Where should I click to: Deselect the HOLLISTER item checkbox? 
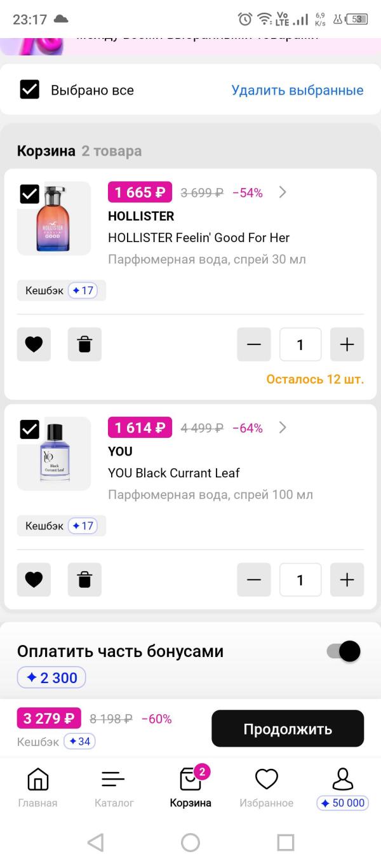30,194
